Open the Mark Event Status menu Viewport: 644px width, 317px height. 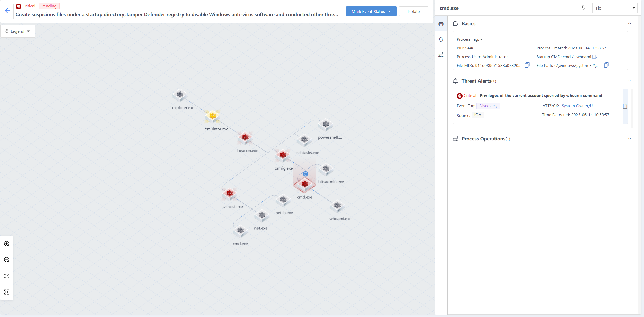coord(371,11)
